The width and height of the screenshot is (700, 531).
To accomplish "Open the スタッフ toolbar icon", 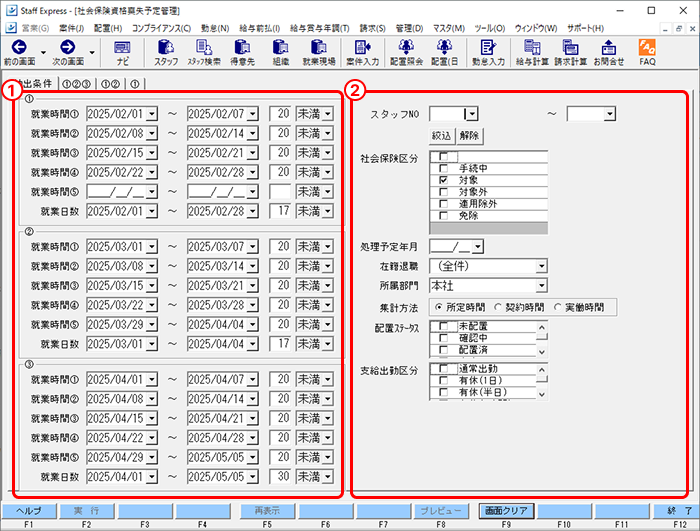I will tap(166, 53).
